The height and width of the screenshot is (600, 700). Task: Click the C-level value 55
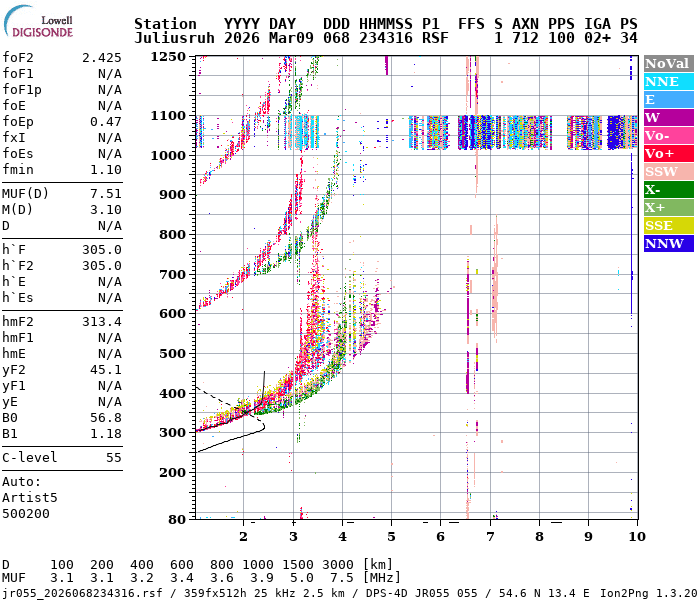coord(113,458)
